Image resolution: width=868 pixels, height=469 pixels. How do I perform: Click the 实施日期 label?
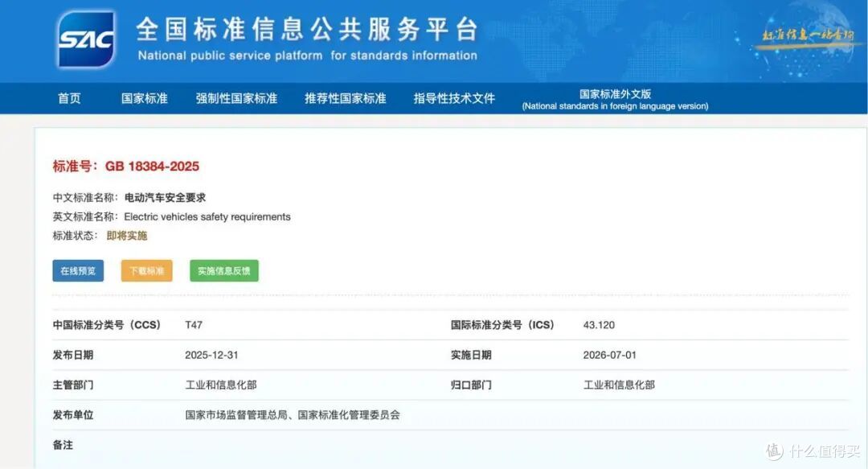[471, 355]
